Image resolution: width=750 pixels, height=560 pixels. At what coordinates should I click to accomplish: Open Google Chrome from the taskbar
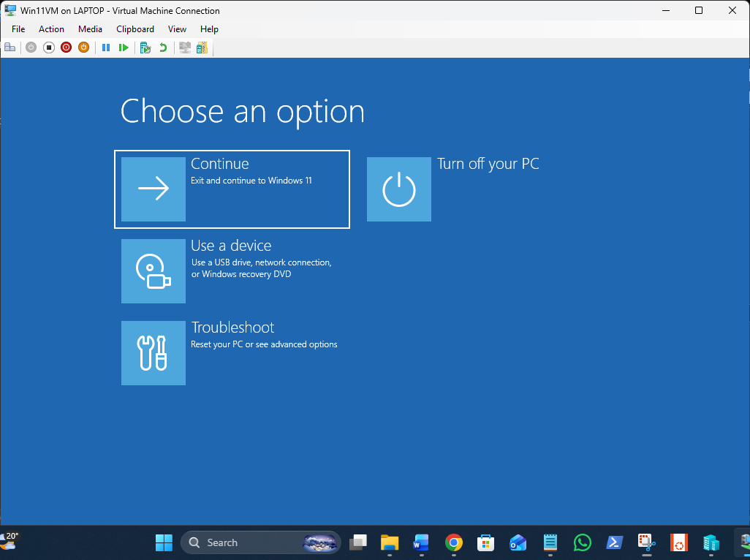coord(454,542)
